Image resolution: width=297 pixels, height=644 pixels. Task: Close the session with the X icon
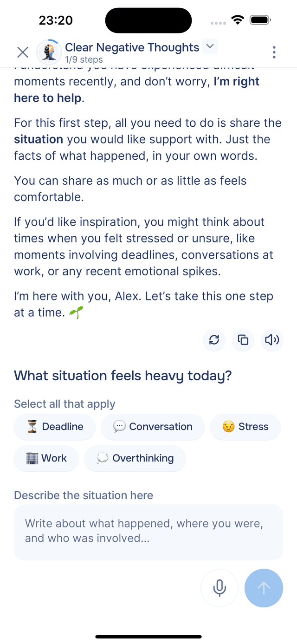coord(23,52)
